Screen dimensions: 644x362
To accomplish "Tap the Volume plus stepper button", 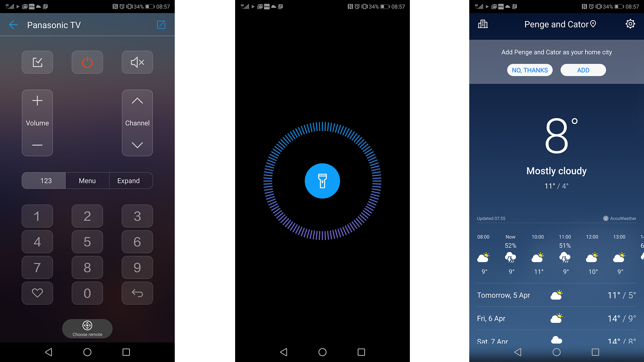I will coord(37,101).
